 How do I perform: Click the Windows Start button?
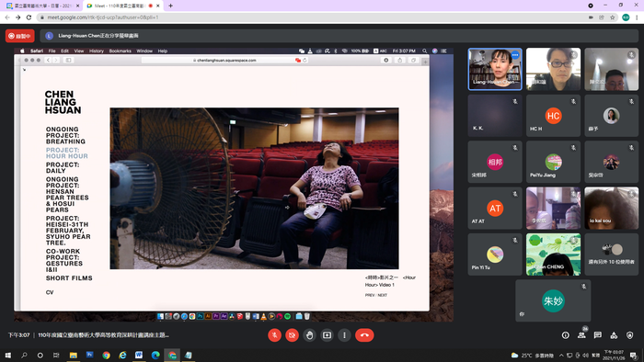7,355
